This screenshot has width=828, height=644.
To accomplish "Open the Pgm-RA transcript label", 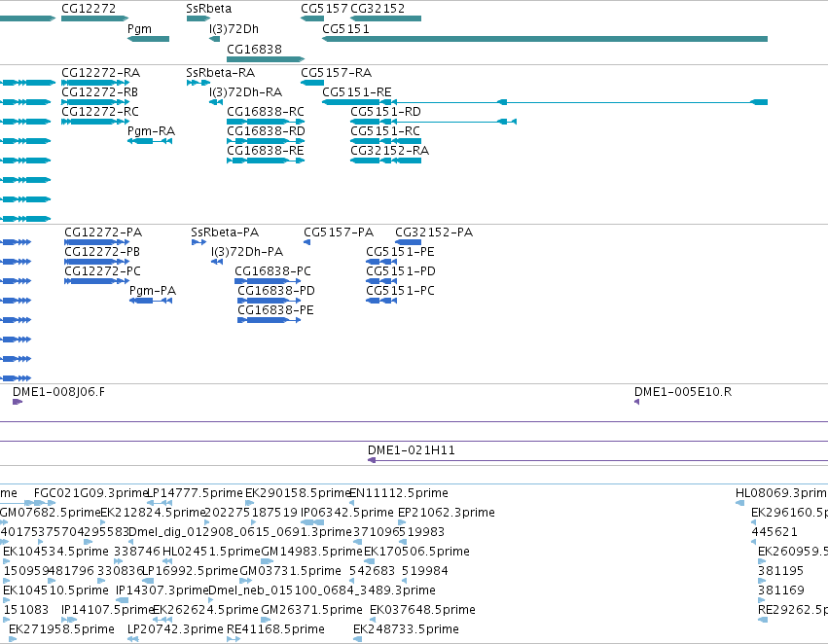I will click(151, 131).
